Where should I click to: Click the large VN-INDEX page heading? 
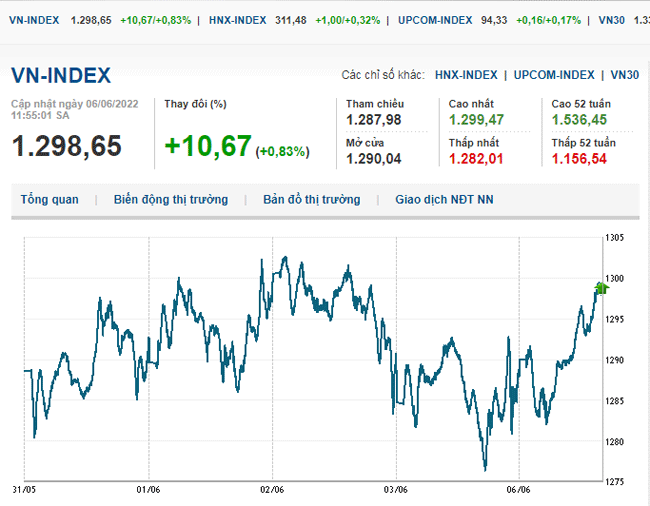click(61, 76)
